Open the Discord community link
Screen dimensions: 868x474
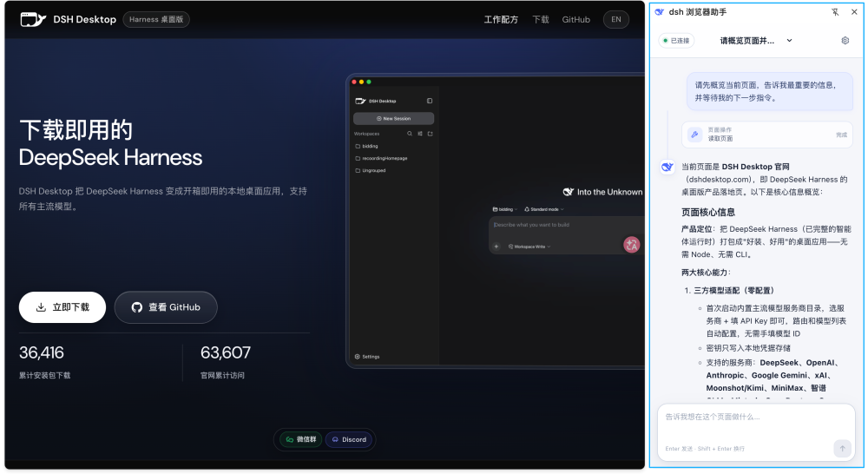tap(349, 439)
